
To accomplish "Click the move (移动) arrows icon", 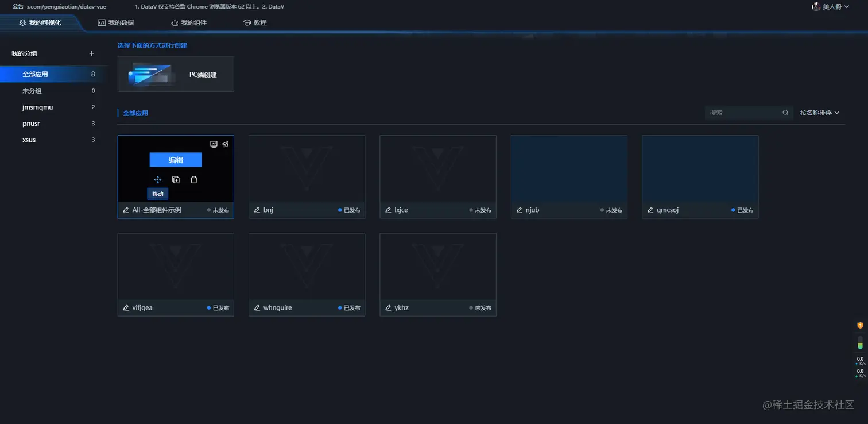I will point(158,180).
